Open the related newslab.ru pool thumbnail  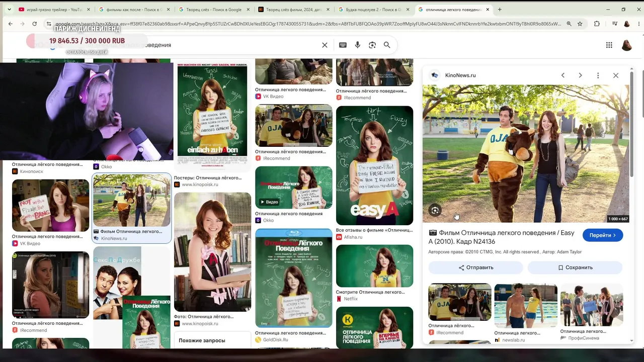coord(526,306)
